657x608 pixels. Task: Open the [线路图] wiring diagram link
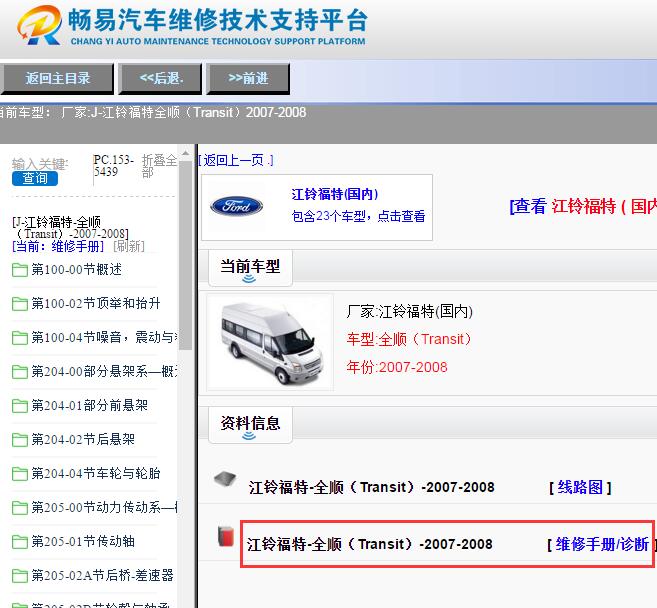coord(580,487)
